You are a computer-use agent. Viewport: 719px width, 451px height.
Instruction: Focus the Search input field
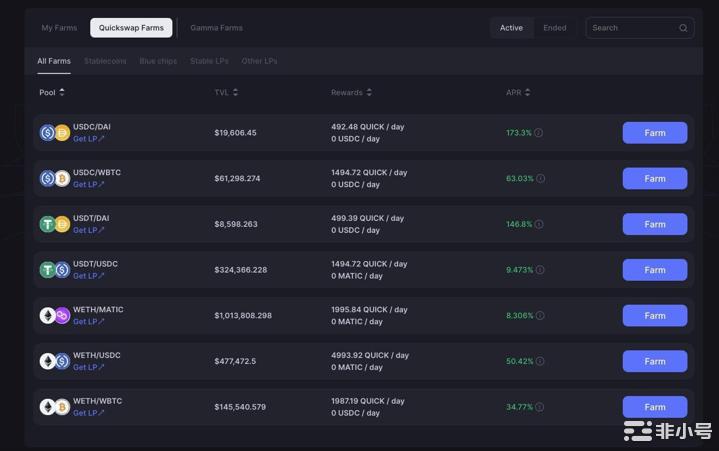coord(632,28)
